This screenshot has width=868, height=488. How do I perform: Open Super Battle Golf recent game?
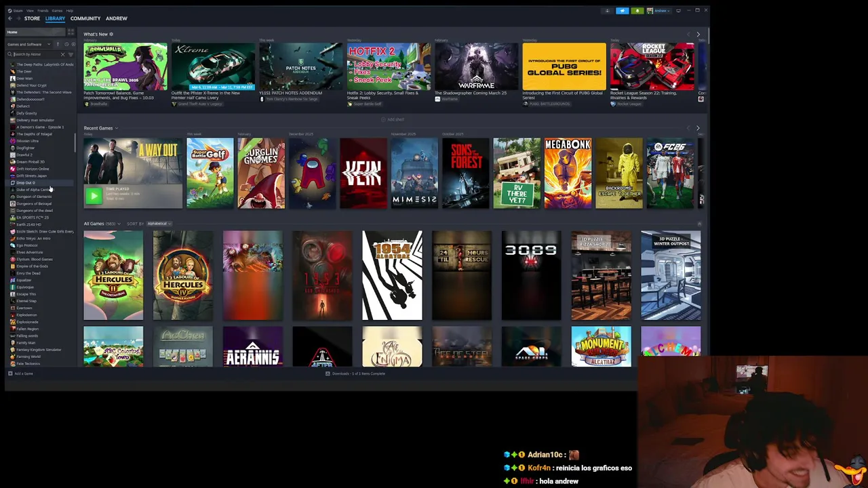(x=210, y=174)
